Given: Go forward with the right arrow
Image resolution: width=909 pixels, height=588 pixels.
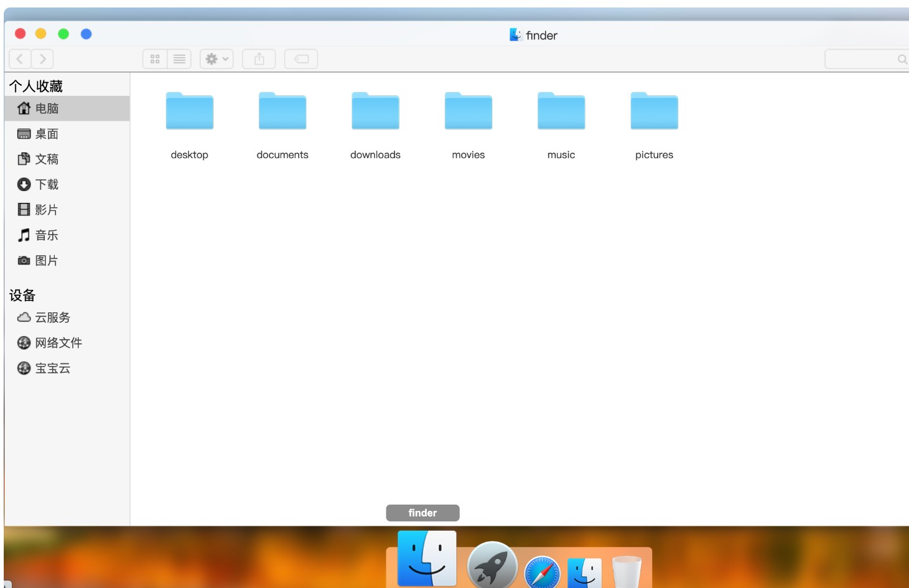Looking at the screenshot, I should point(42,59).
